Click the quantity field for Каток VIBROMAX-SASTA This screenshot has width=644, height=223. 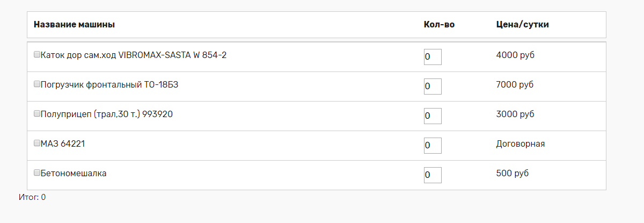point(433,56)
